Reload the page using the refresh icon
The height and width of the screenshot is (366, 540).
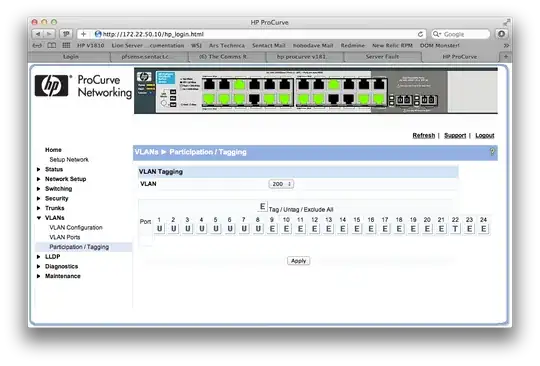tap(420, 34)
